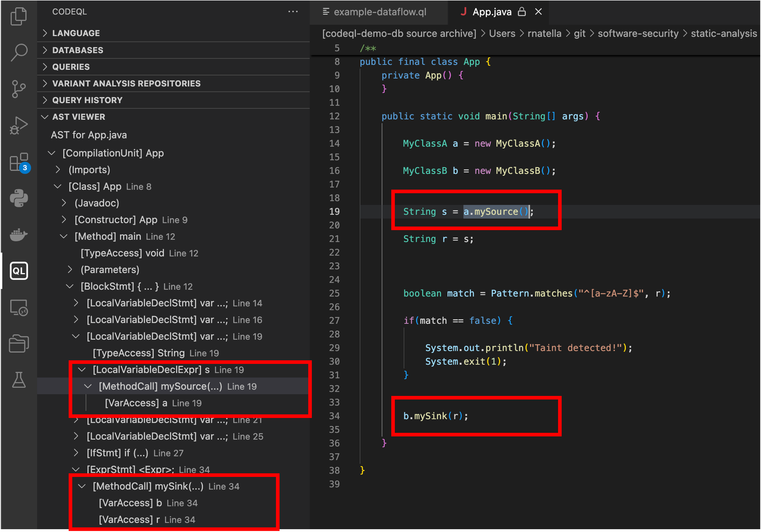
Task: Expand [LocalVariableDeclStmt] var Line 14
Action: (76, 303)
